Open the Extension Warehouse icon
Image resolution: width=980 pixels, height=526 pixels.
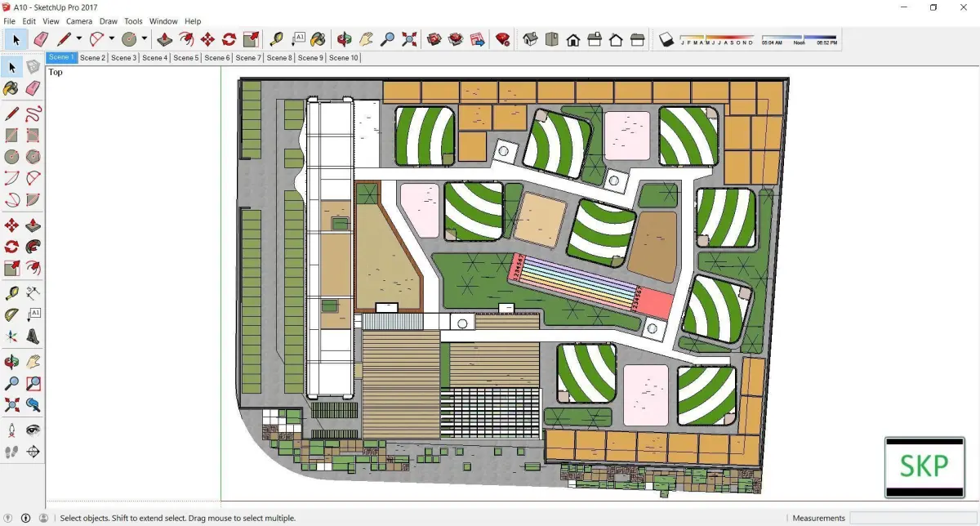pos(456,39)
